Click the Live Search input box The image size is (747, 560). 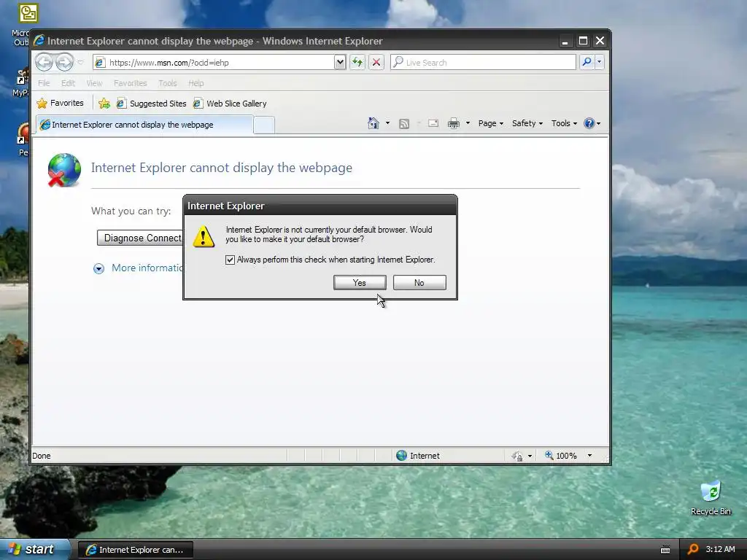click(x=483, y=63)
